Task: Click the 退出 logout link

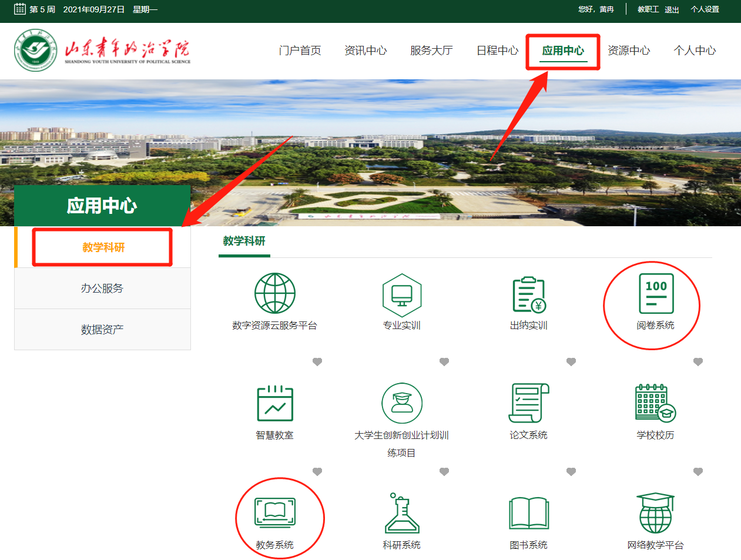Action: pos(672,9)
